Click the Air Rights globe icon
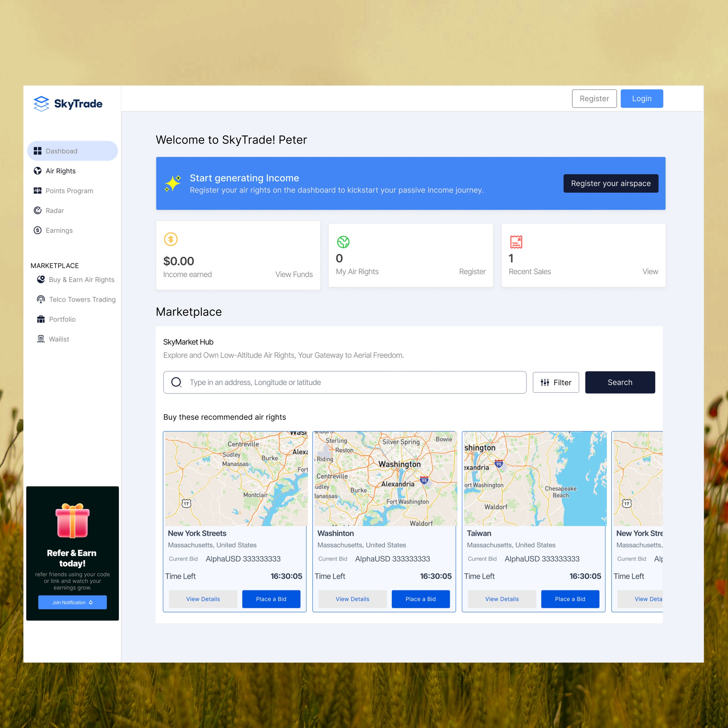This screenshot has width=728, height=728. tap(38, 171)
